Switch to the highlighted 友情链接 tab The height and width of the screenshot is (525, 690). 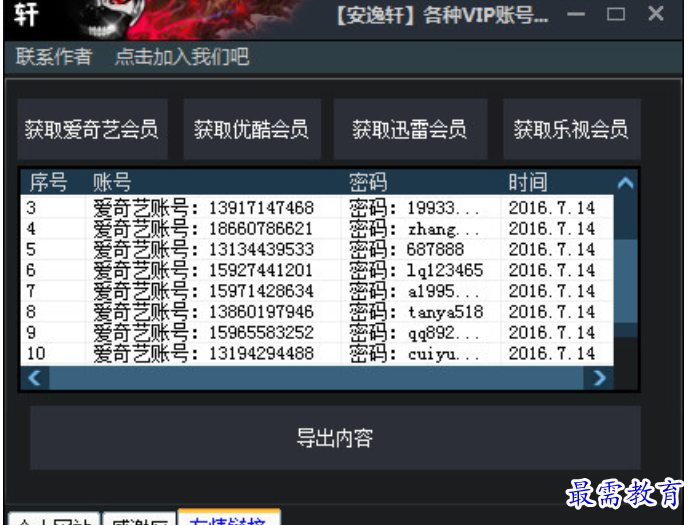pyautogui.click(x=229, y=518)
